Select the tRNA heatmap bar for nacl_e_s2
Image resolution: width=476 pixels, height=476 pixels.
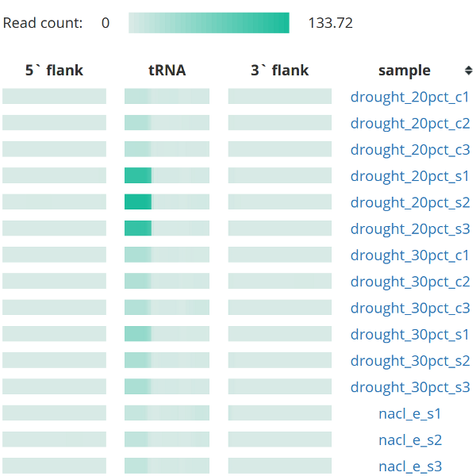(167, 440)
